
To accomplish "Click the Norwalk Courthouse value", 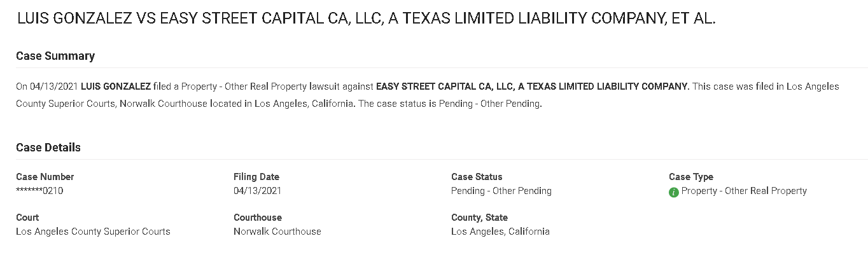I will [277, 232].
